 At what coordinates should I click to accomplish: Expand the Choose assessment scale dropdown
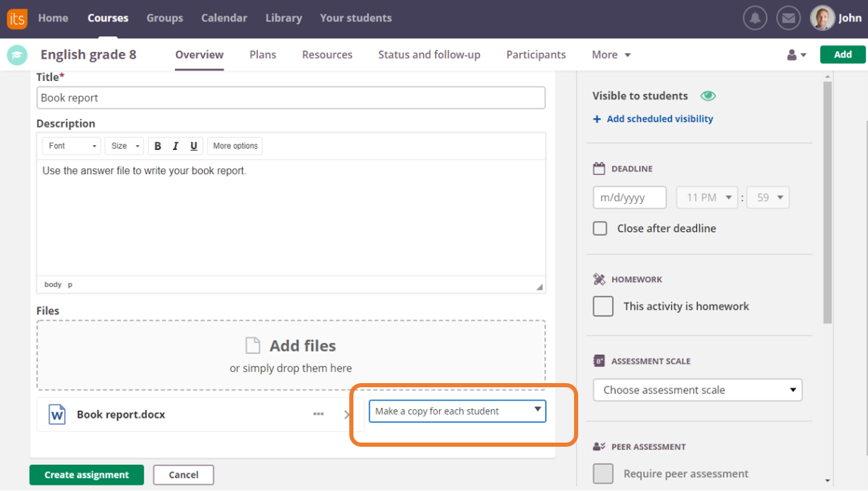[697, 390]
